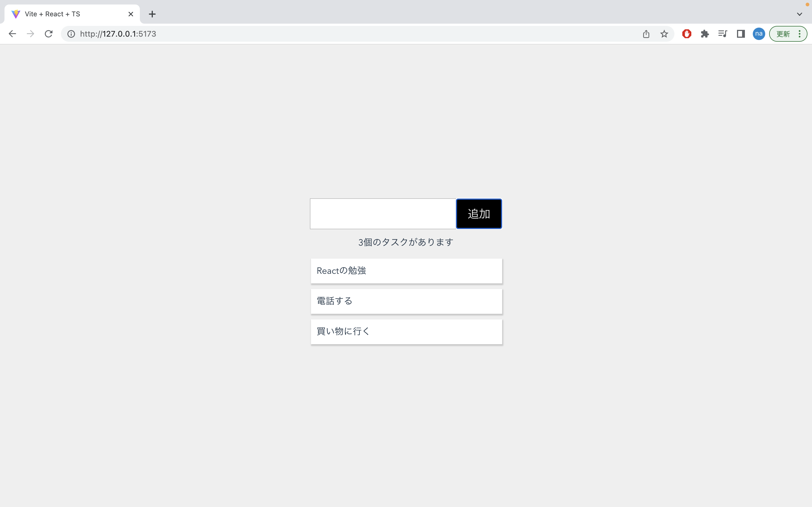Click the share icon in the toolbar
Screen dimensions: 812x507
click(x=646, y=34)
